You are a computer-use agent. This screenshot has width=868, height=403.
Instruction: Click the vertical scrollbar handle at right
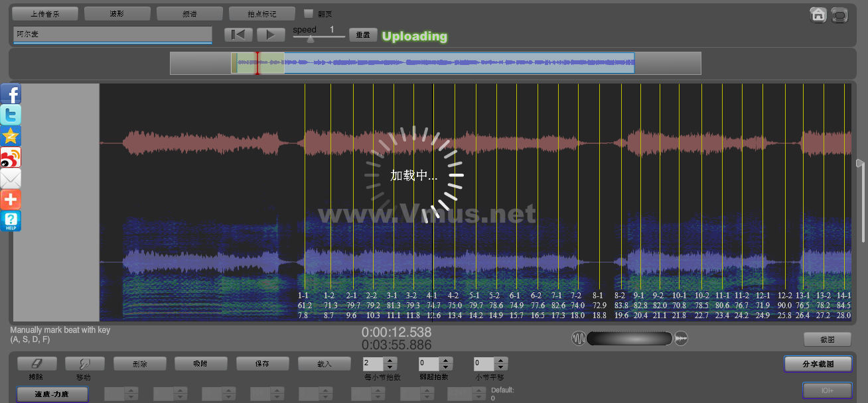coord(859,163)
